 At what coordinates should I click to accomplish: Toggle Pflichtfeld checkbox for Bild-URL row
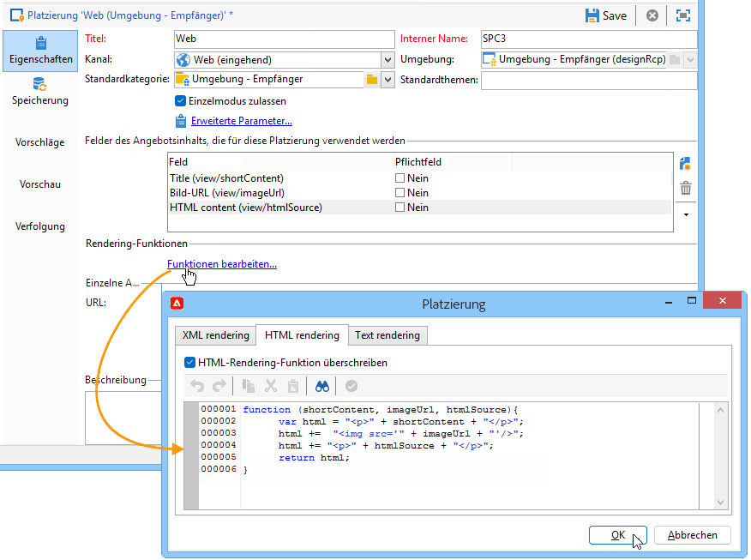[400, 193]
